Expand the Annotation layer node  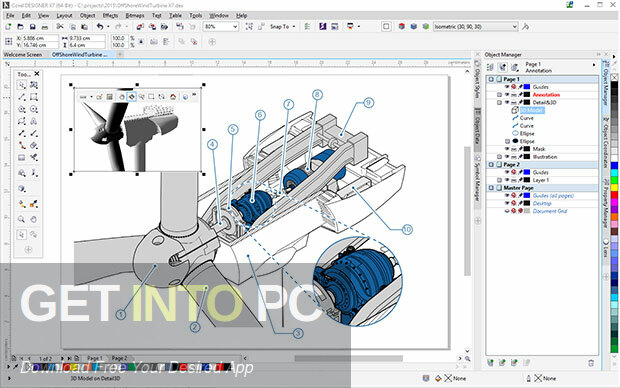pos(499,95)
